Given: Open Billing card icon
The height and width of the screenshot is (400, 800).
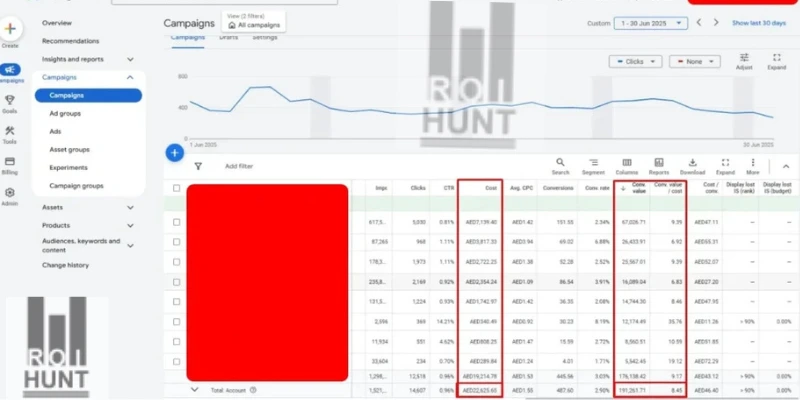Looking at the screenshot, I should point(10,162).
